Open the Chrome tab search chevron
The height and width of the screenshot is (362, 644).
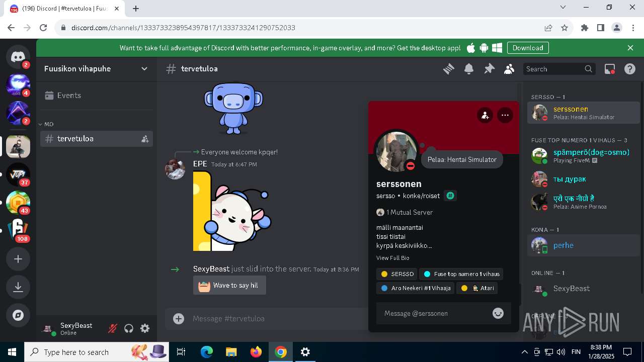coord(563,7)
